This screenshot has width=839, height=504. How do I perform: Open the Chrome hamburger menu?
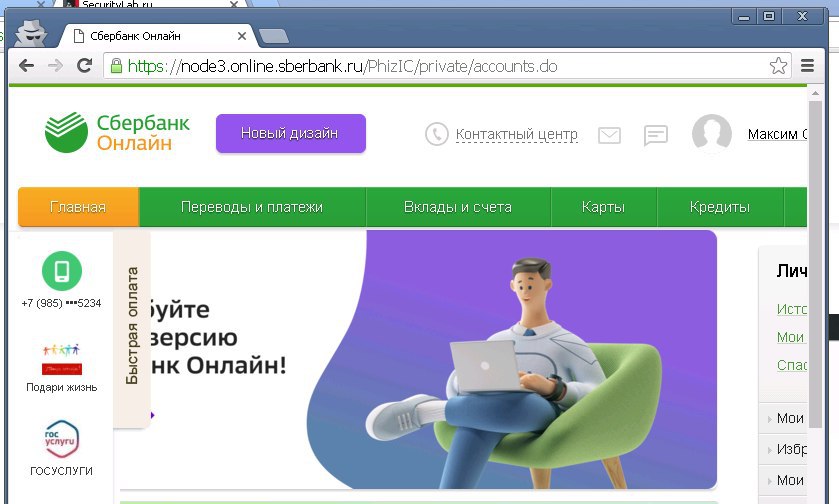pos(807,66)
